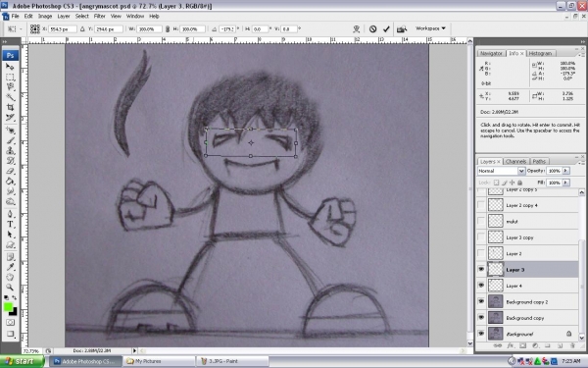This screenshot has width=588, height=368.
Task: Hide Layer 3 visibility eye
Action: coord(481,269)
